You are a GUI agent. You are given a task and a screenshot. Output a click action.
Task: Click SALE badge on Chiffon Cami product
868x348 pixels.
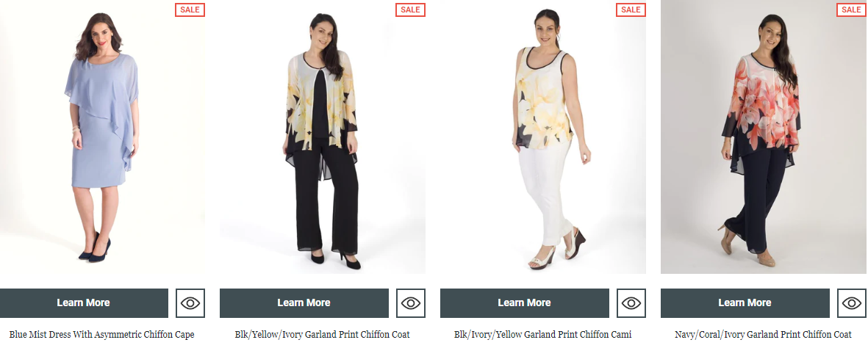click(631, 10)
